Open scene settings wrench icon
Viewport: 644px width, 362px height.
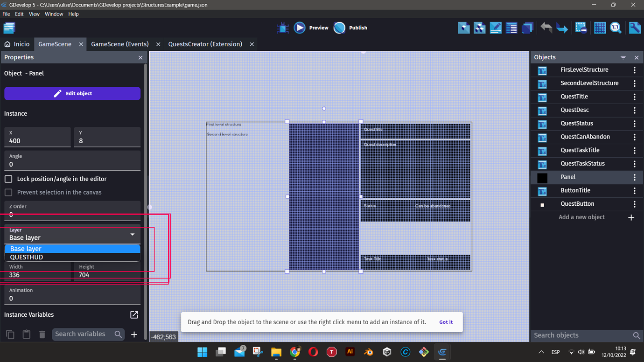click(x=635, y=28)
